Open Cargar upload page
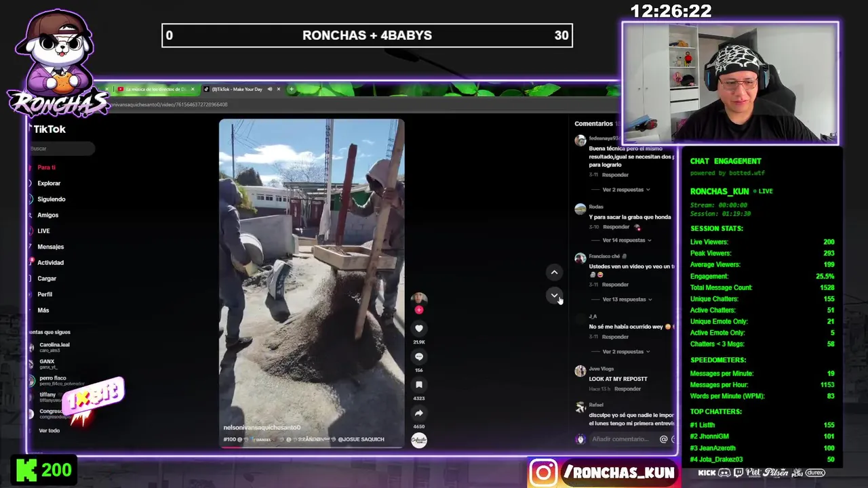 (x=47, y=279)
